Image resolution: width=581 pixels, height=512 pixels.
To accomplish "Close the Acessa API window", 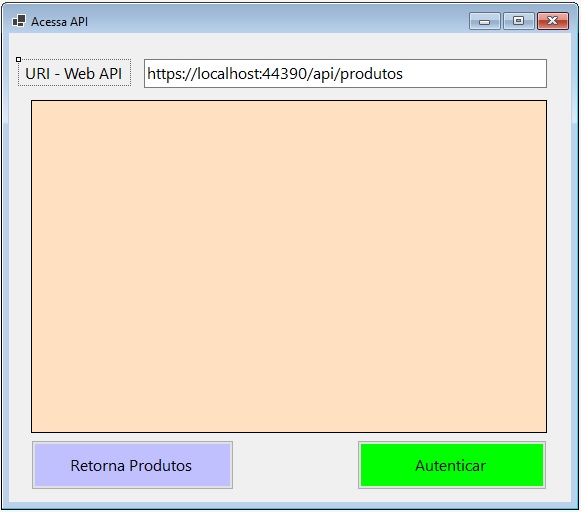I will click(552, 21).
